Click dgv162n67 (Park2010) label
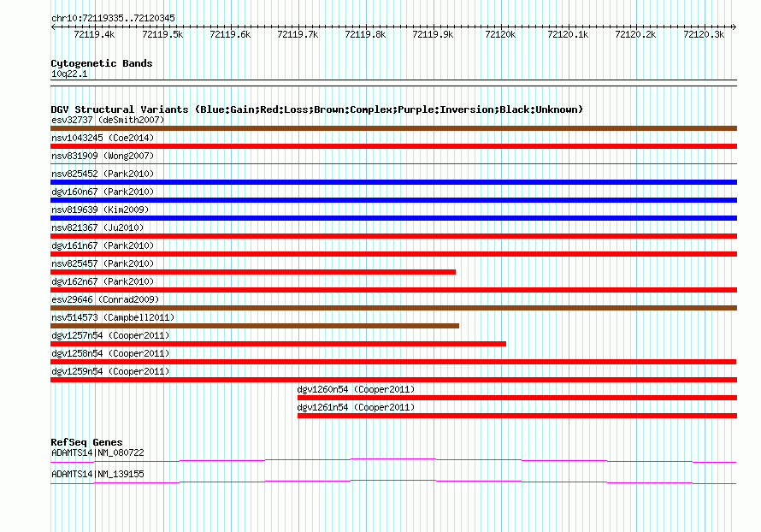The width and height of the screenshot is (761, 532). click(x=103, y=281)
